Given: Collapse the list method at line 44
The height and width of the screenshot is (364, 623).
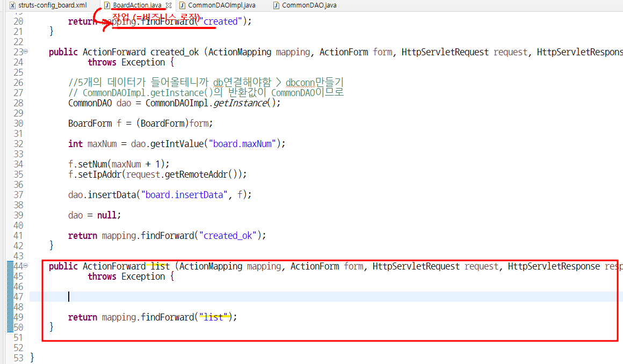Looking at the screenshot, I should tap(26, 265).
